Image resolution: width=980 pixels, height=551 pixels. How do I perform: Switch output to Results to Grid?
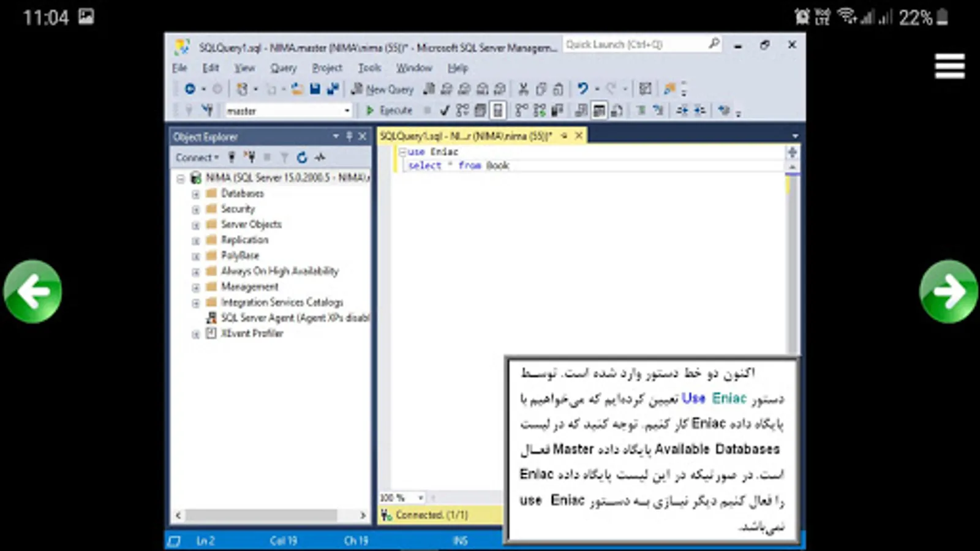(x=599, y=110)
